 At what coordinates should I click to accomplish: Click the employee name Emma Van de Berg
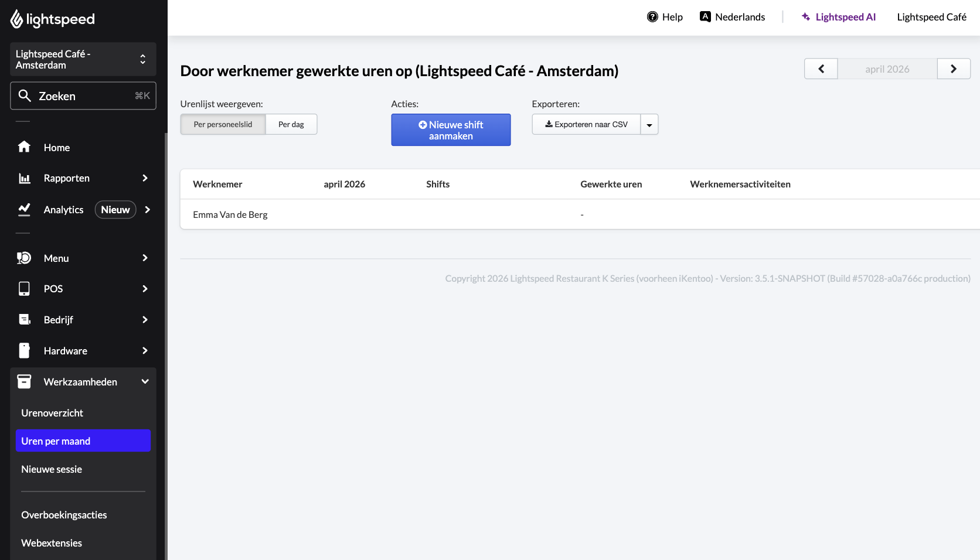click(x=230, y=214)
